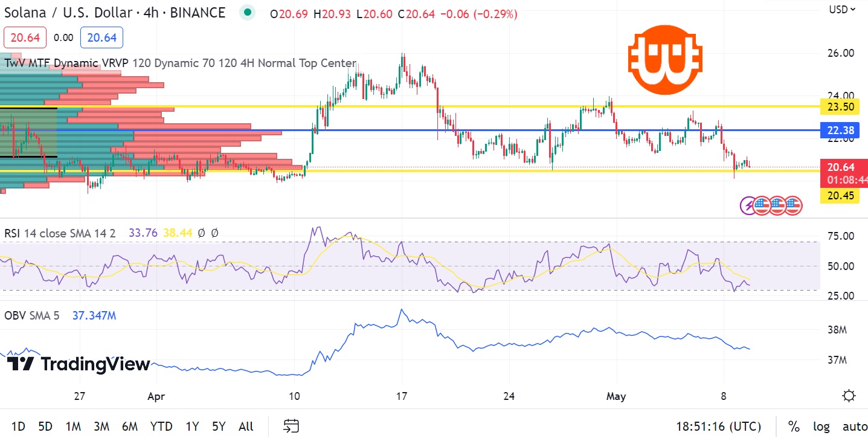The width and height of the screenshot is (868, 441).
Task: Click the RSI value 33.76
Action: [x=143, y=233]
